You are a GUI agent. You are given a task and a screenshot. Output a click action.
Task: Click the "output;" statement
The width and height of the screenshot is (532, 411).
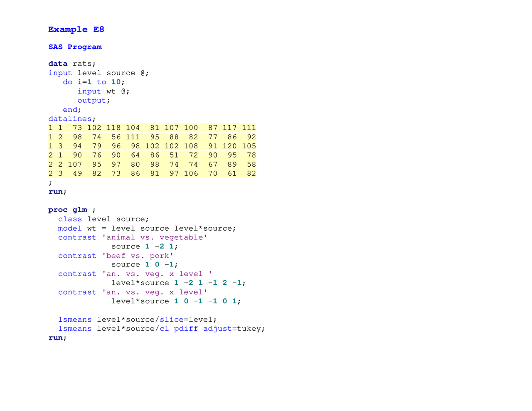94,100
